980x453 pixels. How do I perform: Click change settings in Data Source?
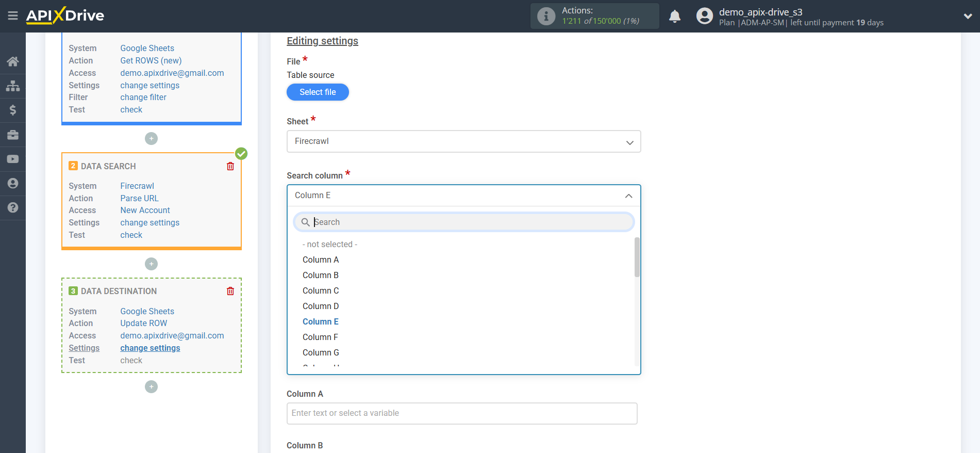coord(150,85)
